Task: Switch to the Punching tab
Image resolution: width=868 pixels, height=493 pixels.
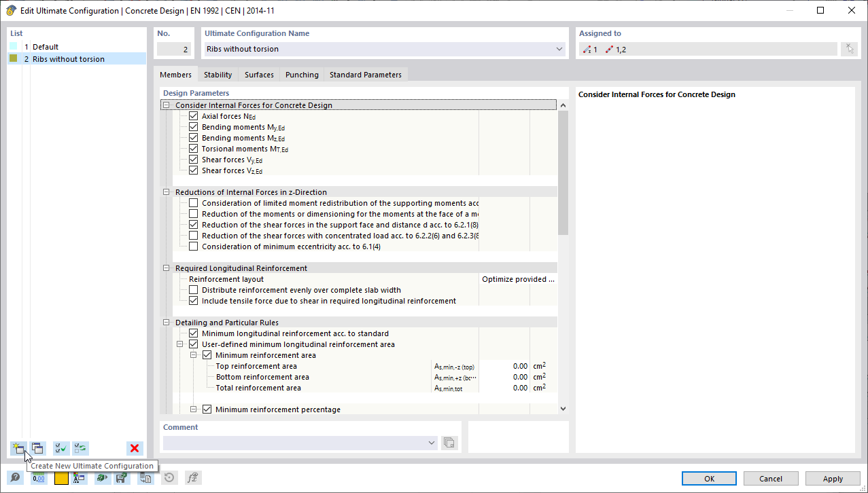Action: click(x=302, y=75)
